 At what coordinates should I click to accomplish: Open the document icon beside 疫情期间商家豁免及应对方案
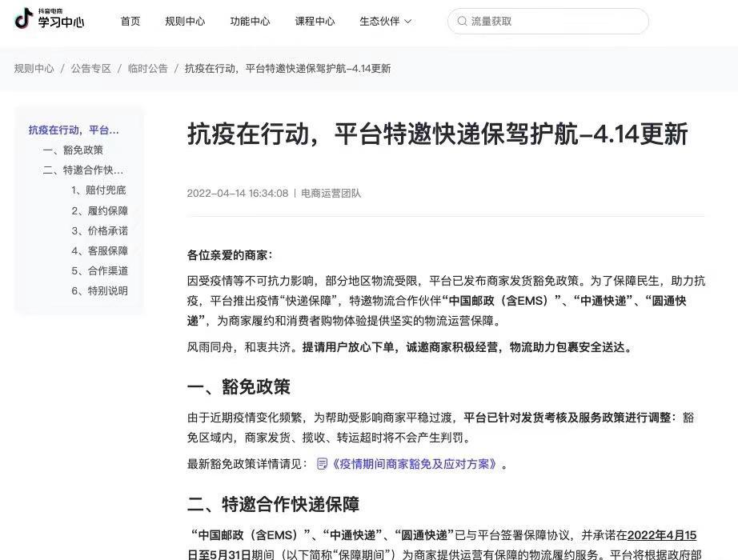tap(323, 464)
